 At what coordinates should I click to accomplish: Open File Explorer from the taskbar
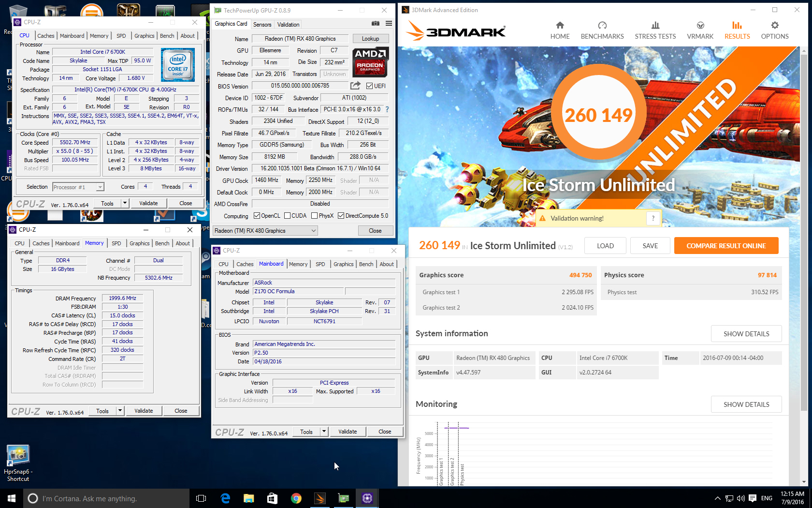(249, 498)
